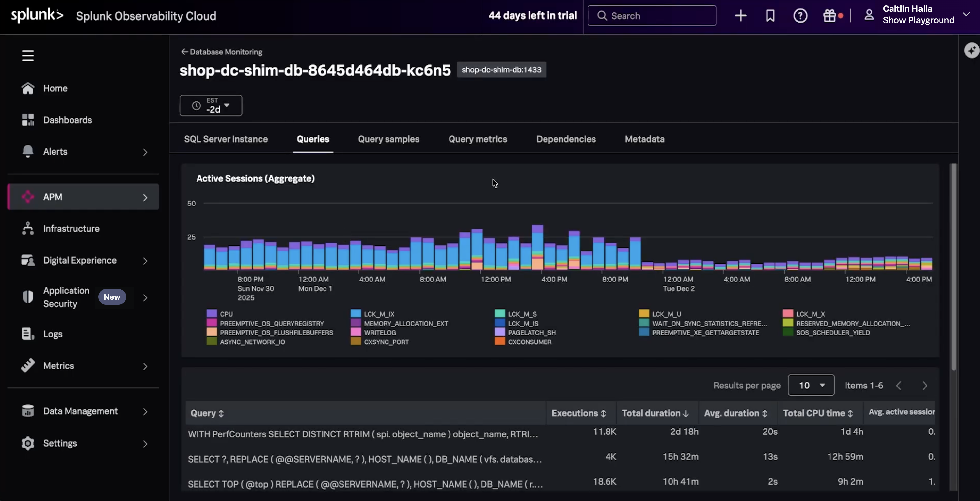980x501 pixels.
Task: Click the Logs document icon
Action: (28, 334)
